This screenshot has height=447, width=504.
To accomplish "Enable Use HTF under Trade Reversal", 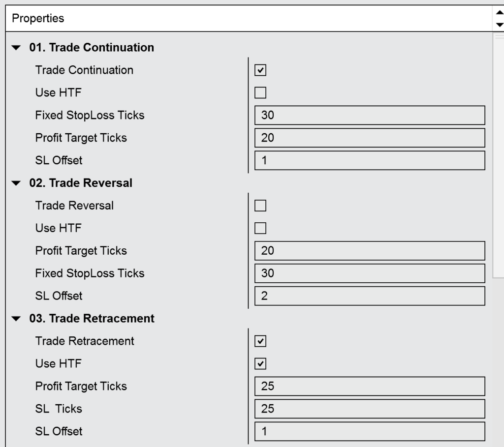I will [260, 228].
